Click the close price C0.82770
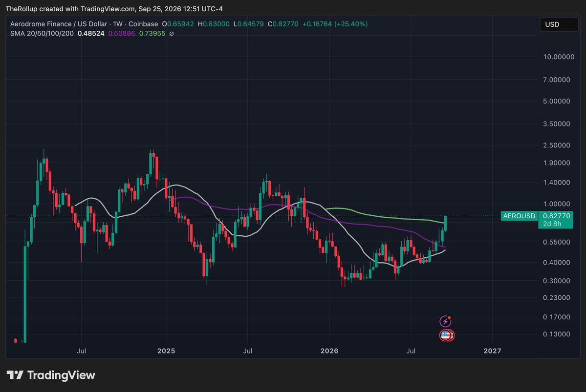Viewport: 586px width, 392px height. [283, 24]
